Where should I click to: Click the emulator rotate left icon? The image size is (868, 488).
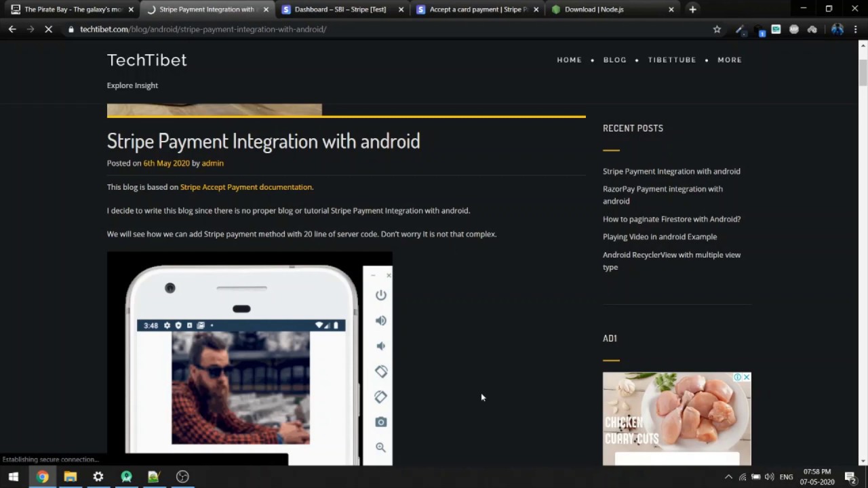(x=381, y=371)
